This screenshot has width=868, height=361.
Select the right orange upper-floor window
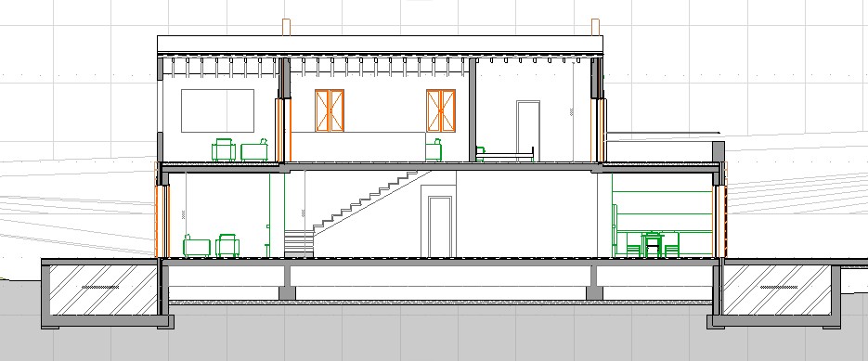coord(441,110)
